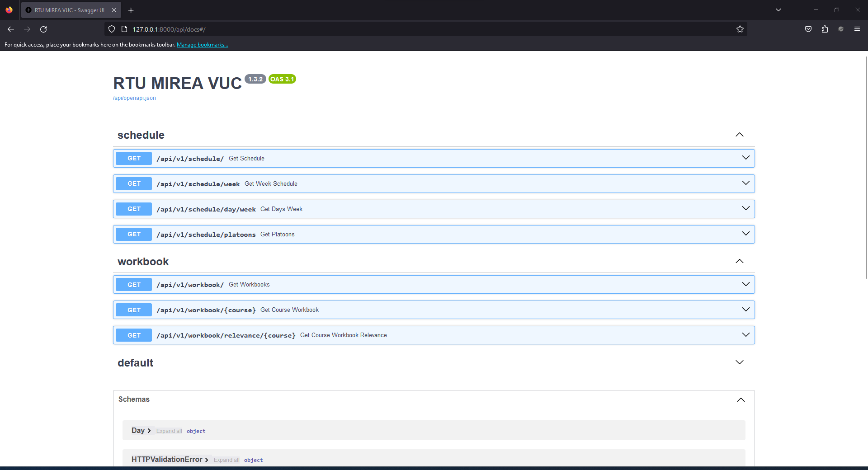Click Expand all for HTTPValidationError

pyautogui.click(x=226, y=460)
